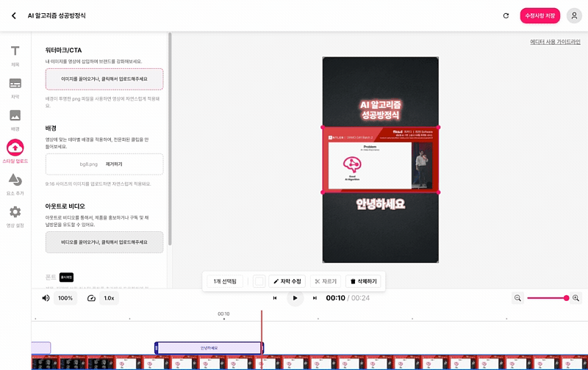Open 영상 설정 gear settings
Screen dimensions: 588x370
(15, 217)
